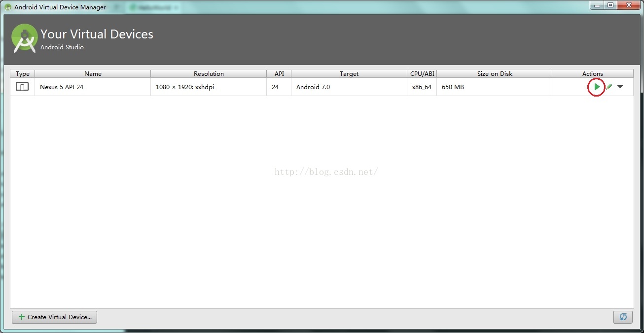Edit the Nexus 5 AVD with the pencil icon
The width and height of the screenshot is (644, 333).
[x=609, y=87]
